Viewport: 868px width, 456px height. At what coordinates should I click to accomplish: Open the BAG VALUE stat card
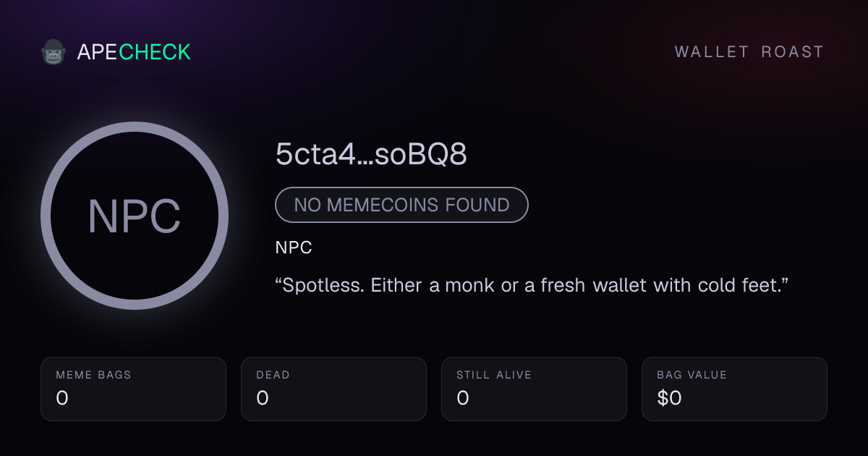(x=734, y=389)
